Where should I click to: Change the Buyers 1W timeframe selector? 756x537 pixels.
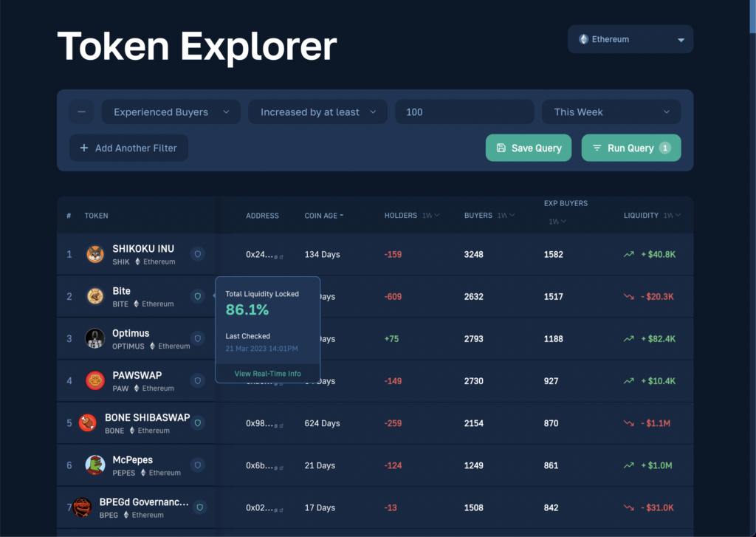coord(506,215)
